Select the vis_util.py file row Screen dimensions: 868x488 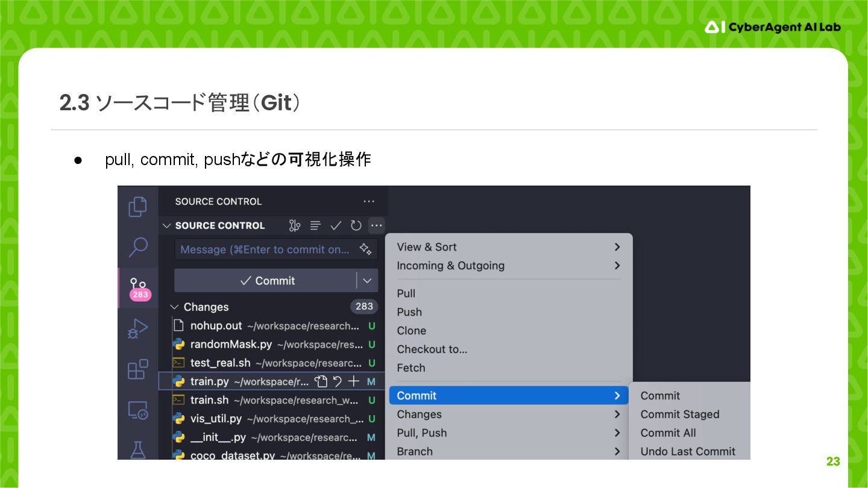[271, 419]
